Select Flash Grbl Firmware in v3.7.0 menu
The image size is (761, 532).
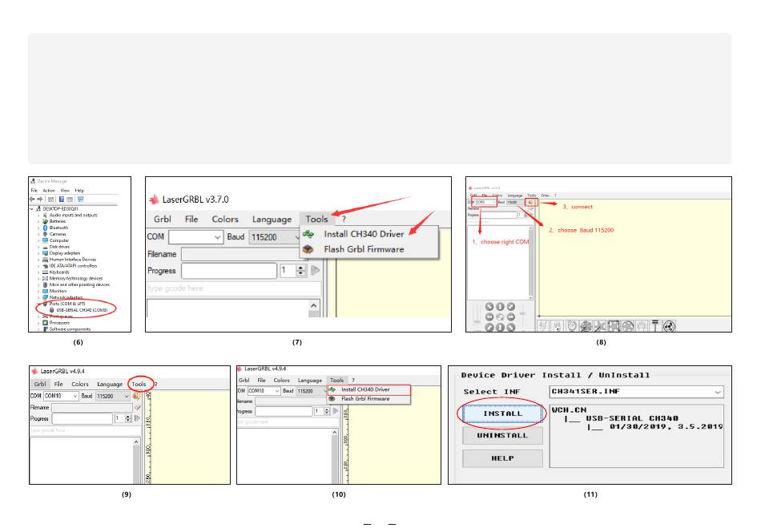click(x=364, y=249)
